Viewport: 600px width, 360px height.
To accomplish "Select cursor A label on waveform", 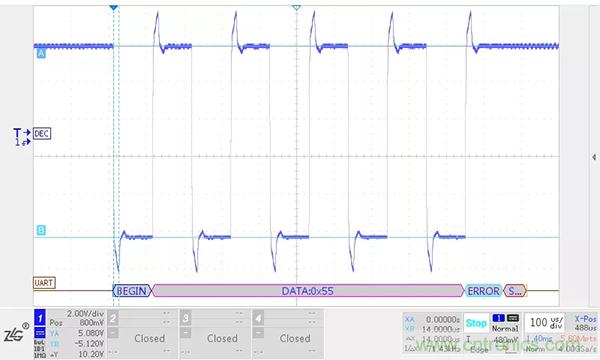I will [x=41, y=54].
